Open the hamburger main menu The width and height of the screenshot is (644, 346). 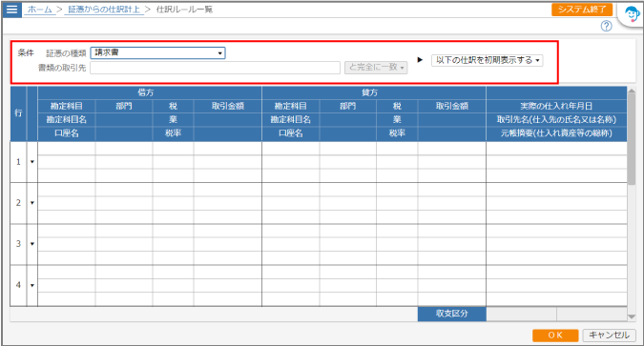coord(11,9)
